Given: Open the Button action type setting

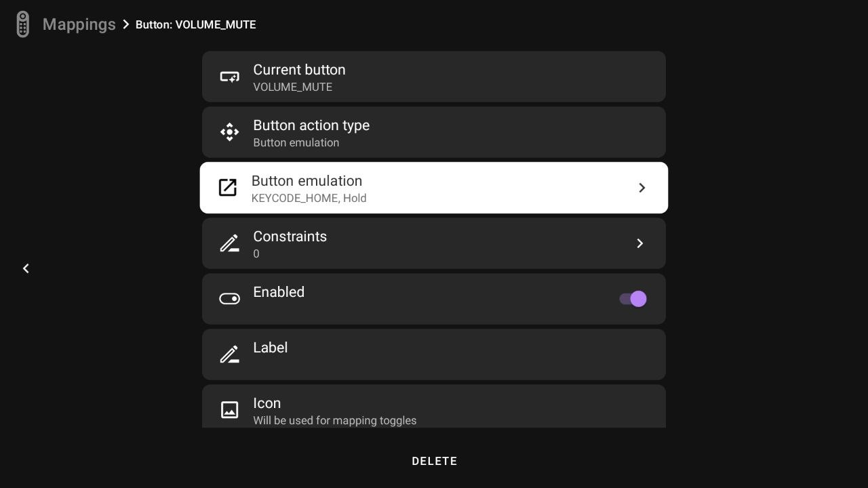Looking at the screenshot, I should pyautogui.click(x=434, y=132).
